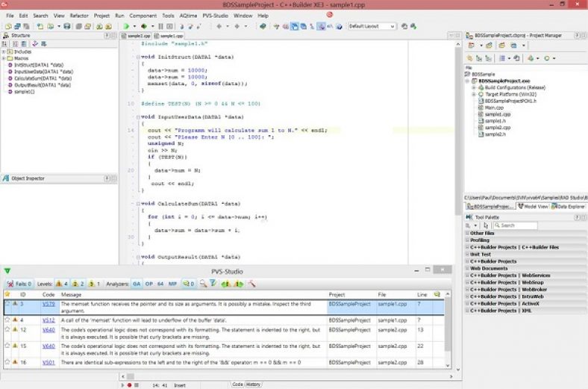Open the V512 error code link

coord(49,320)
